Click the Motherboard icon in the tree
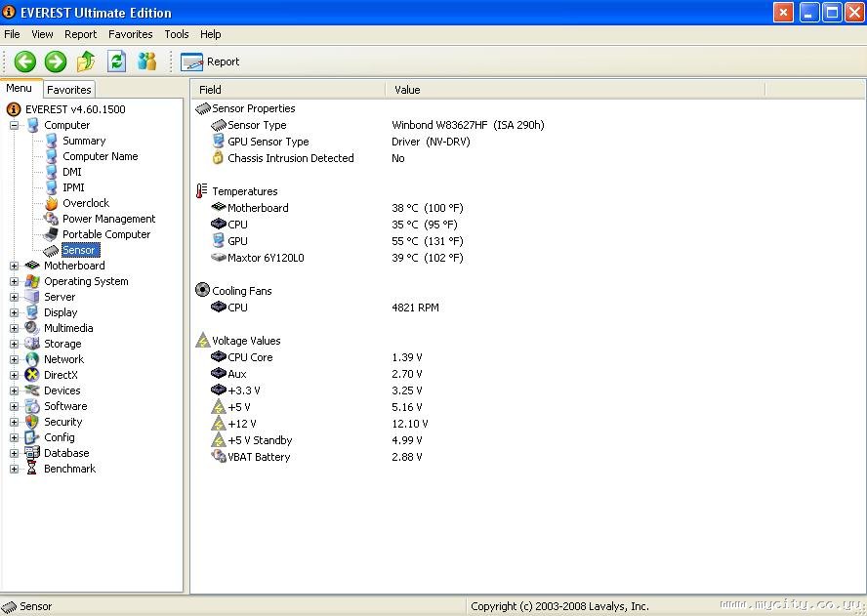Viewport: 867px width, 616px height. [32, 266]
